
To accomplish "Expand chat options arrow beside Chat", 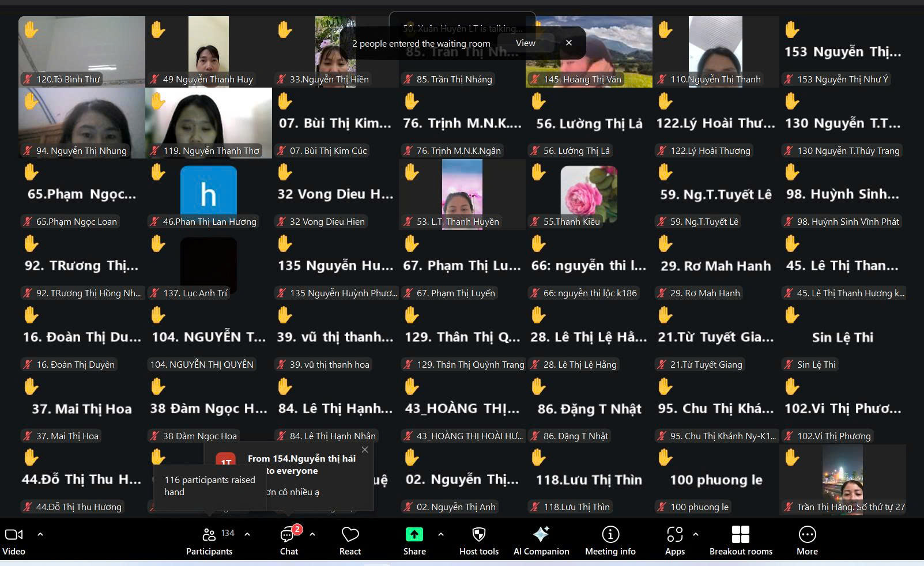I will click(x=312, y=534).
